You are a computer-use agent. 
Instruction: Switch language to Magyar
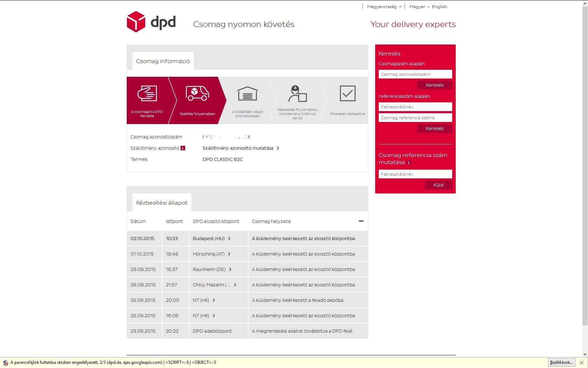(x=417, y=7)
